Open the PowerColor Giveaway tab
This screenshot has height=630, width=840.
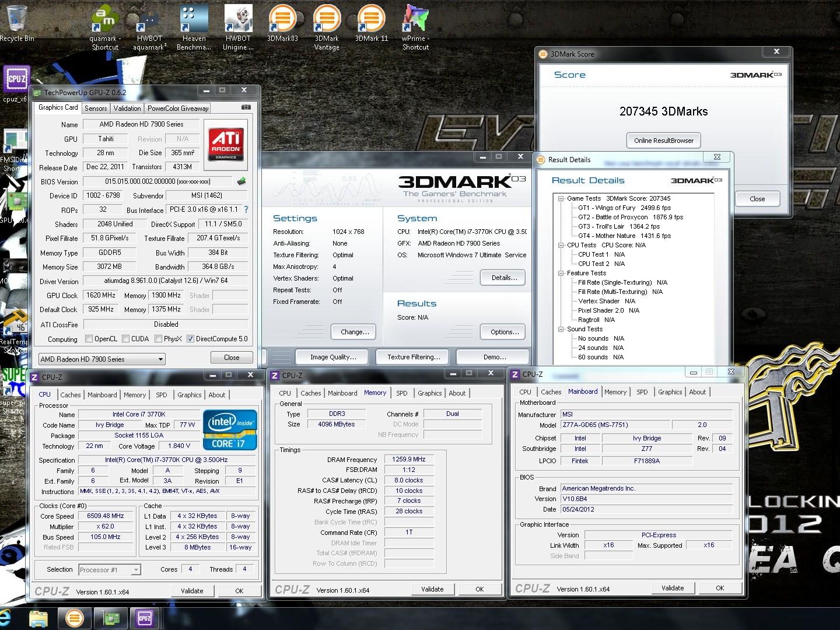(177, 108)
